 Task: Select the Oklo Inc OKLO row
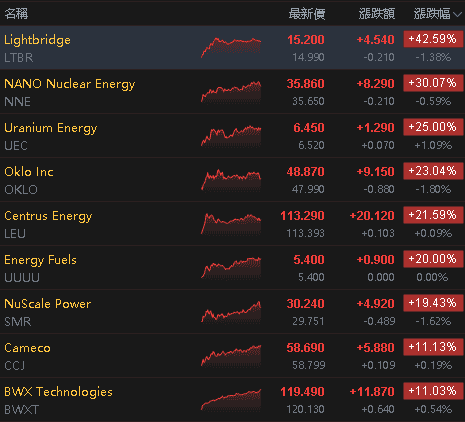coord(232,180)
